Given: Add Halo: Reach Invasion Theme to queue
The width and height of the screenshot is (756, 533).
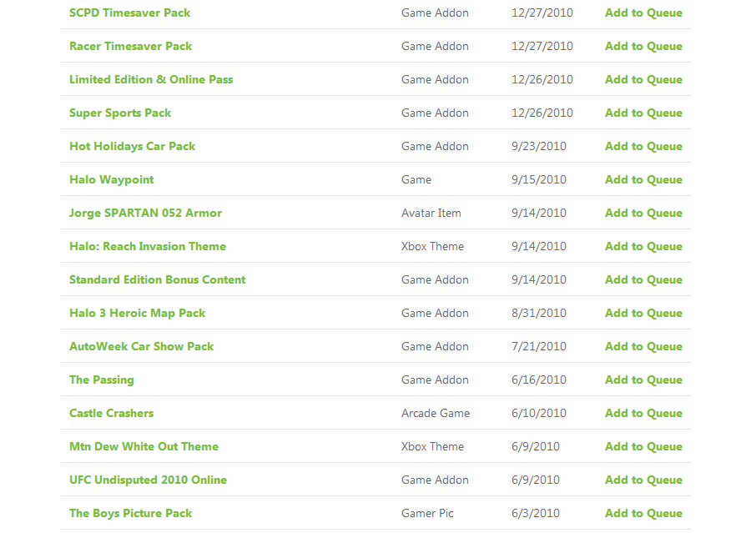Looking at the screenshot, I should point(643,246).
